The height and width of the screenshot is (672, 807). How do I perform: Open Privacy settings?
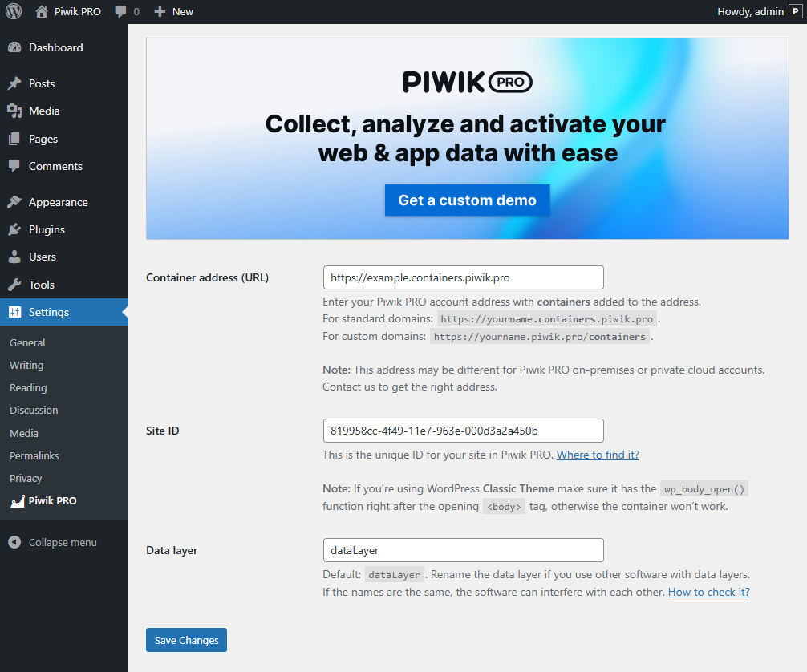(x=26, y=478)
